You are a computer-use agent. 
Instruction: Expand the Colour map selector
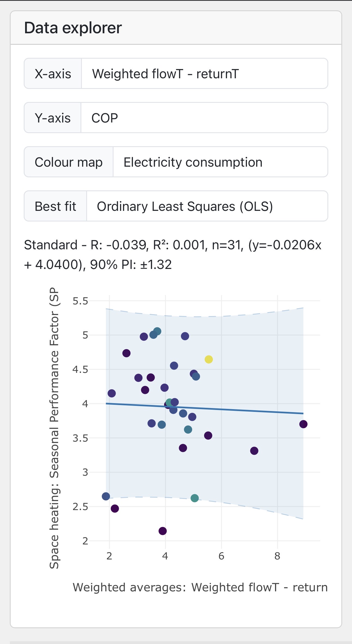pos(220,162)
